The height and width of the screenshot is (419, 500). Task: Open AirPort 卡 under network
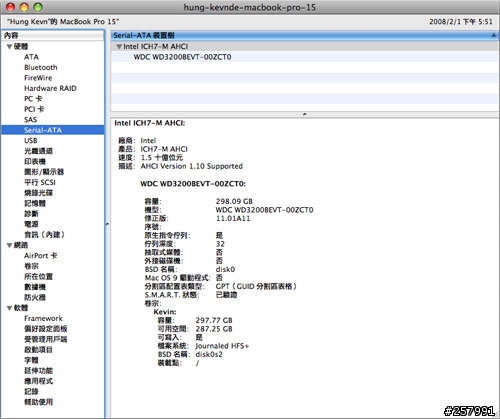click(x=40, y=256)
